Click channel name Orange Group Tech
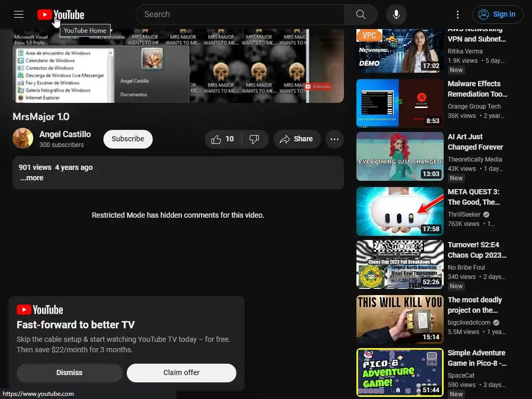The image size is (532, 399). click(474, 106)
